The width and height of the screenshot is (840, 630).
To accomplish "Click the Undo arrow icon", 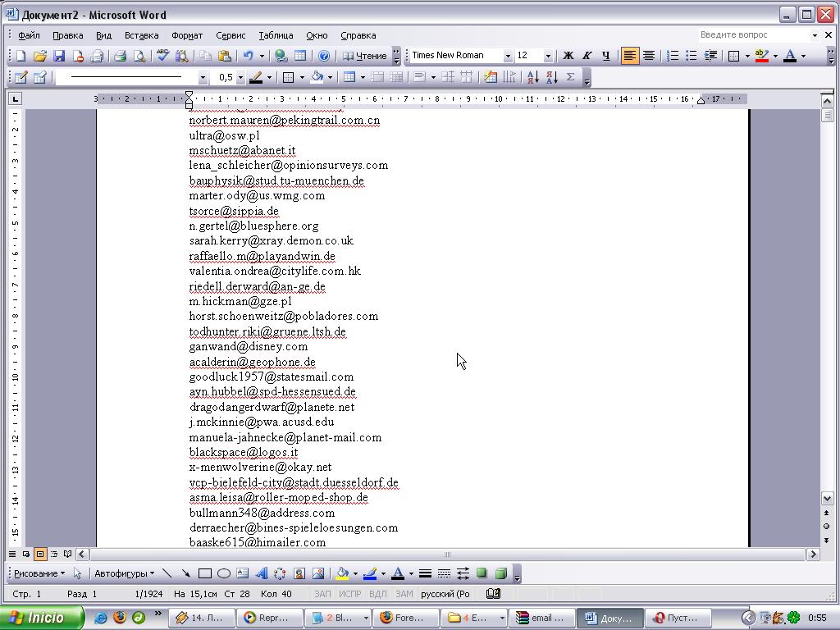I will click(248, 56).
